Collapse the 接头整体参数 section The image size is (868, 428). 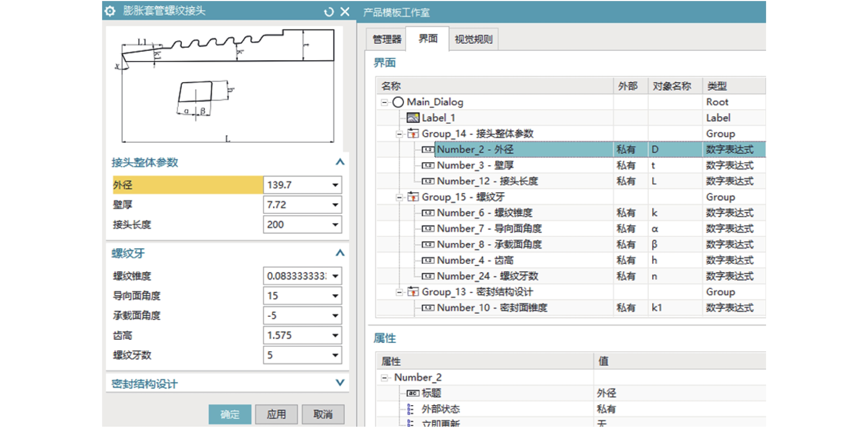coord(340,162)
